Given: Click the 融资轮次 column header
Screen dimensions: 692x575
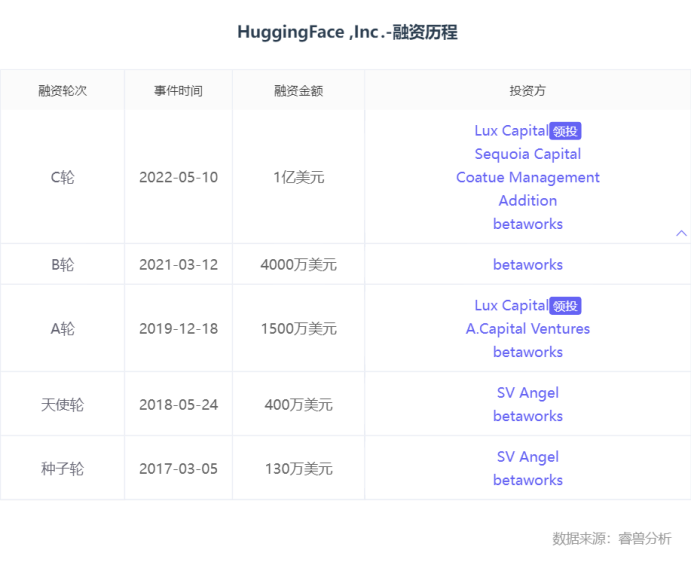Looking at the screenshot, I should point(63,91).
